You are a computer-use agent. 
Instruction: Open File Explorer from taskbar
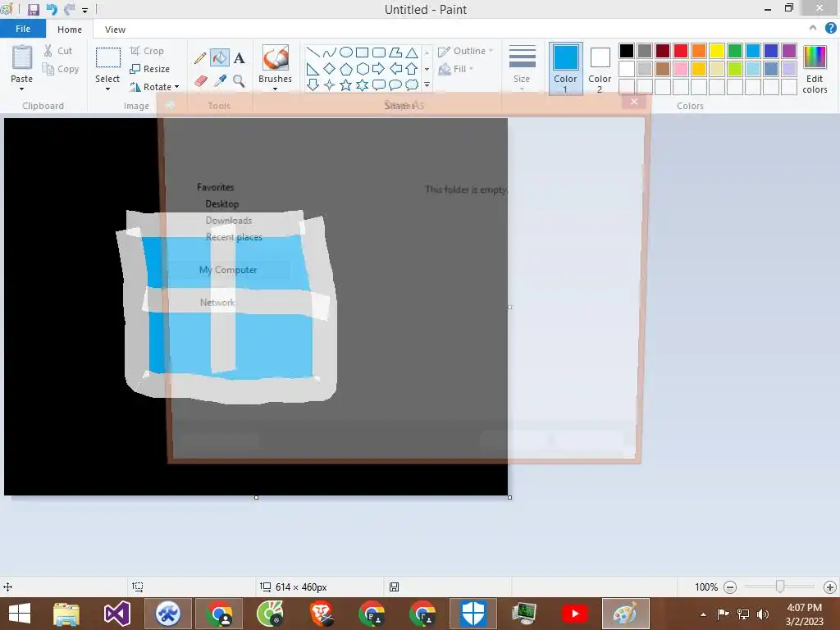pos(66,614)
